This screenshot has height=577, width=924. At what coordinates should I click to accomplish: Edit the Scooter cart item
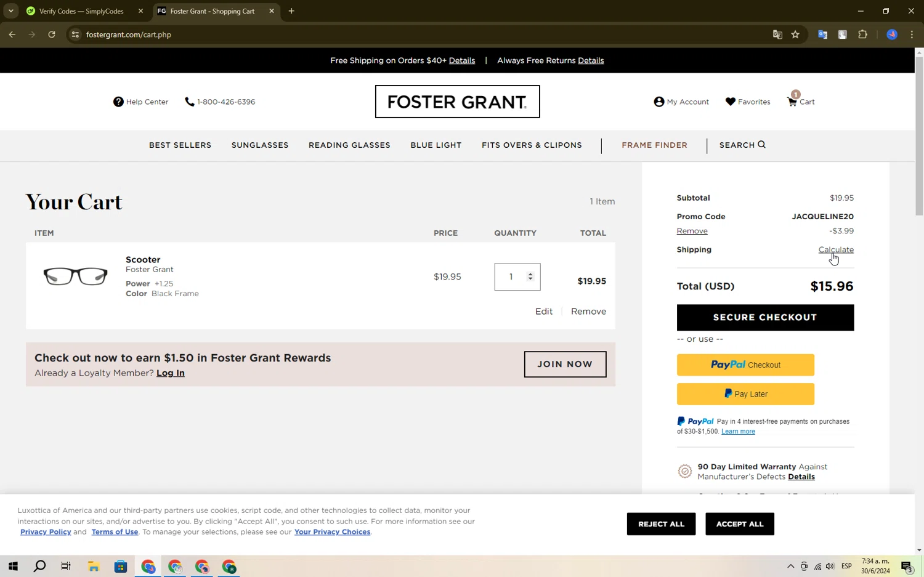[543, 312]
